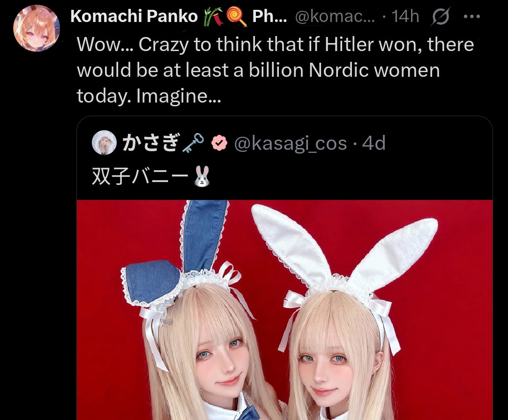Click the pink verified badge on quoted post
508x420 pixels.
click(219, 143)
